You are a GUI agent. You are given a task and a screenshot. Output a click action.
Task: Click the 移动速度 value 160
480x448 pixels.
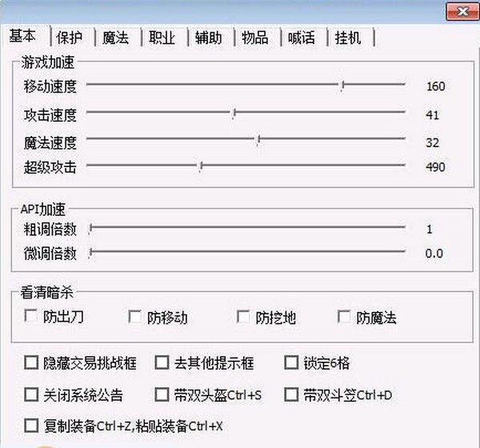pyautogui.click(x=436, y=86)
